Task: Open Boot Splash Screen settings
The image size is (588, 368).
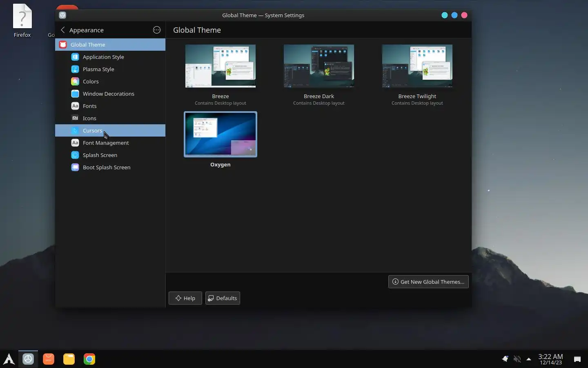Action: [x=110, y=167]
